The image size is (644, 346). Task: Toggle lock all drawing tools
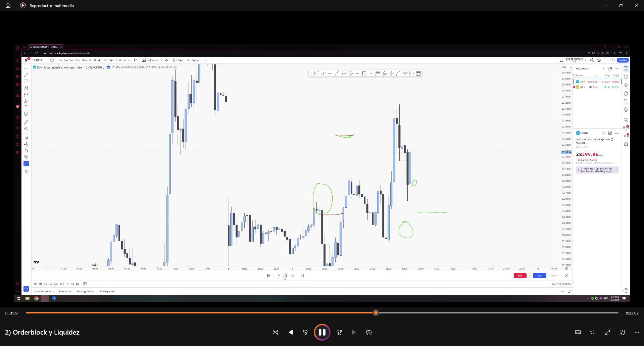click(26, 151)
